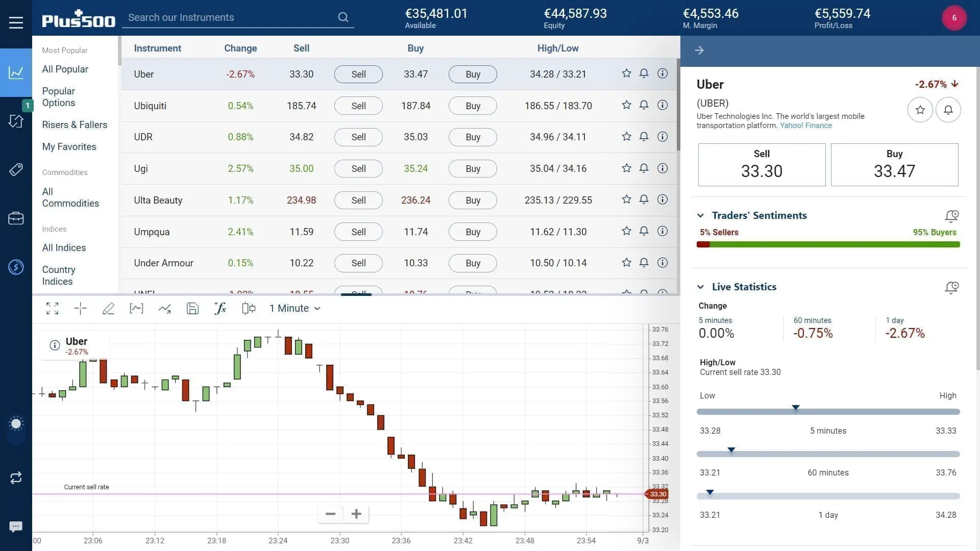This screenshot has width=980, height=551.
Task: Click the 1 day High/Low range slider
Action: point(828,496)
